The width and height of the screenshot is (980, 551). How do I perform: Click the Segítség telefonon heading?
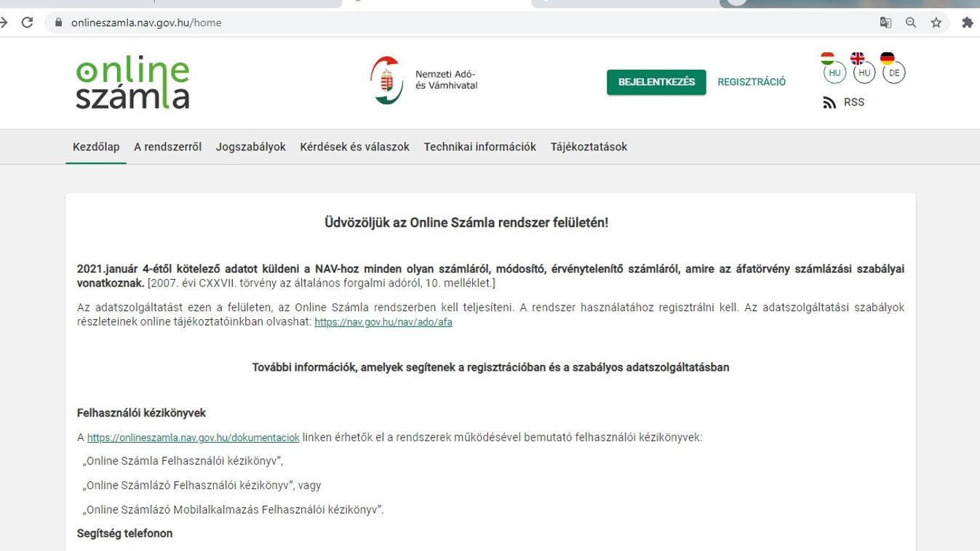pos(125,534)
